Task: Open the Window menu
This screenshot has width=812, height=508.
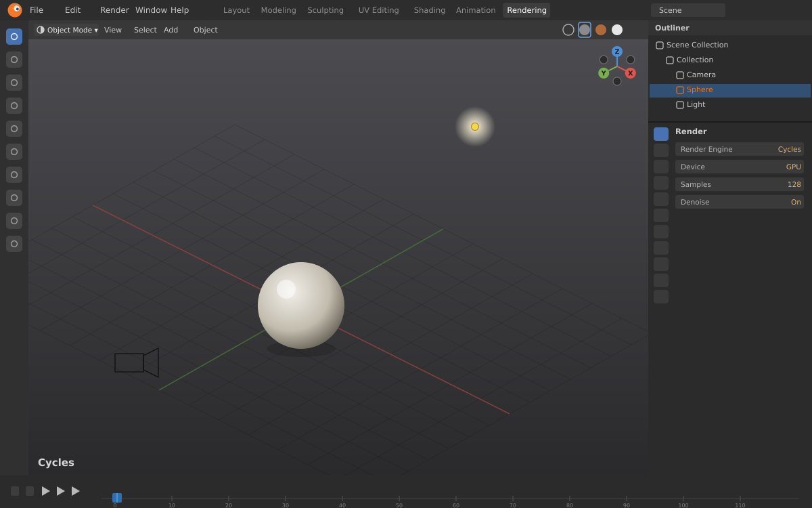Action: [x=151, y=10]
